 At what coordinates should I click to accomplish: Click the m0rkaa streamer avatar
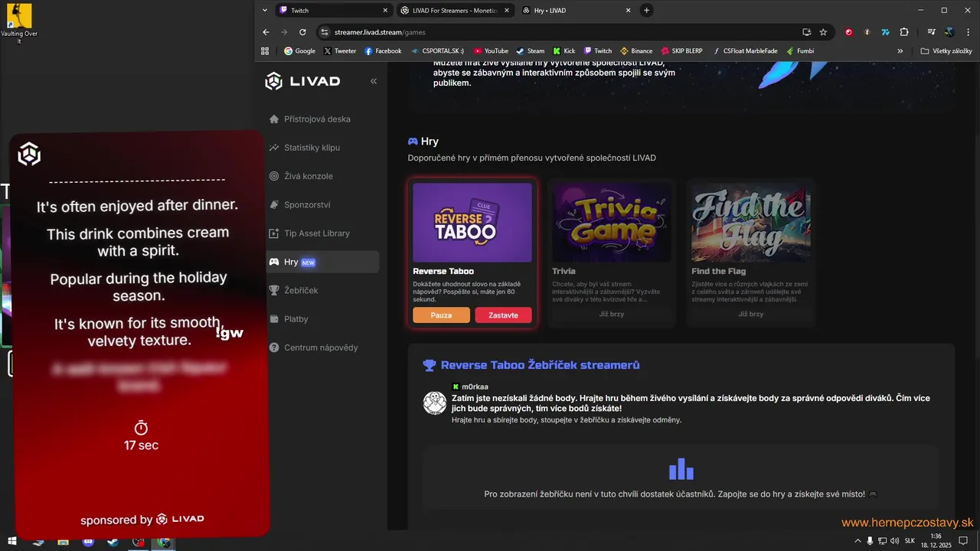click(x=435, y=403)
